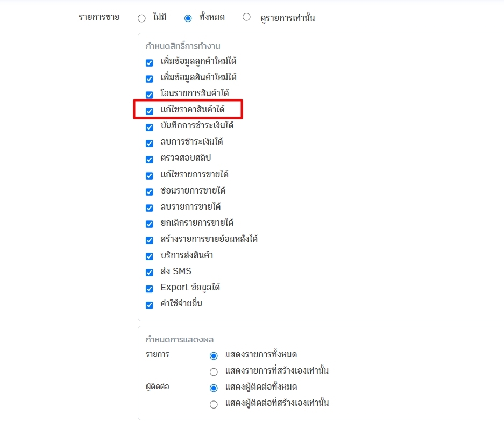Choose แสดงผู้ติดต่อทั้งหมด radio option
The width and height of the screenshot is (504, 422).
click(214, 388)
